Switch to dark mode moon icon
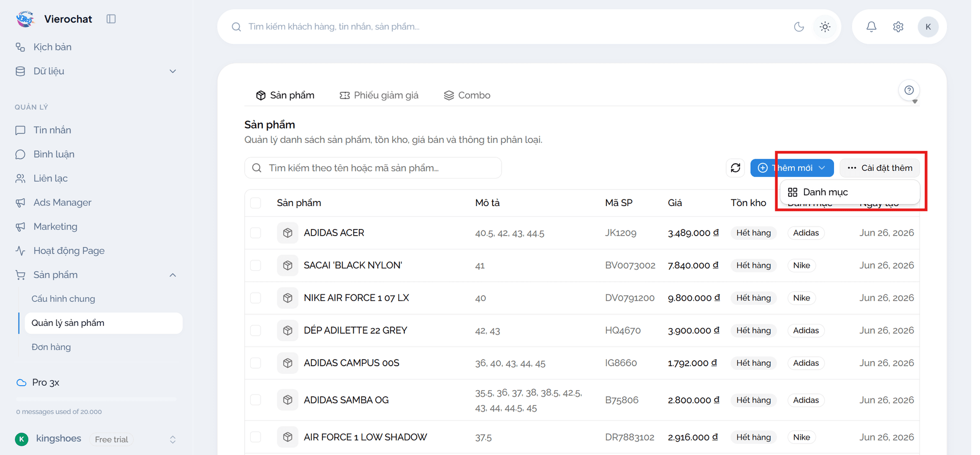Screen dimensions: 980x455 799,27
